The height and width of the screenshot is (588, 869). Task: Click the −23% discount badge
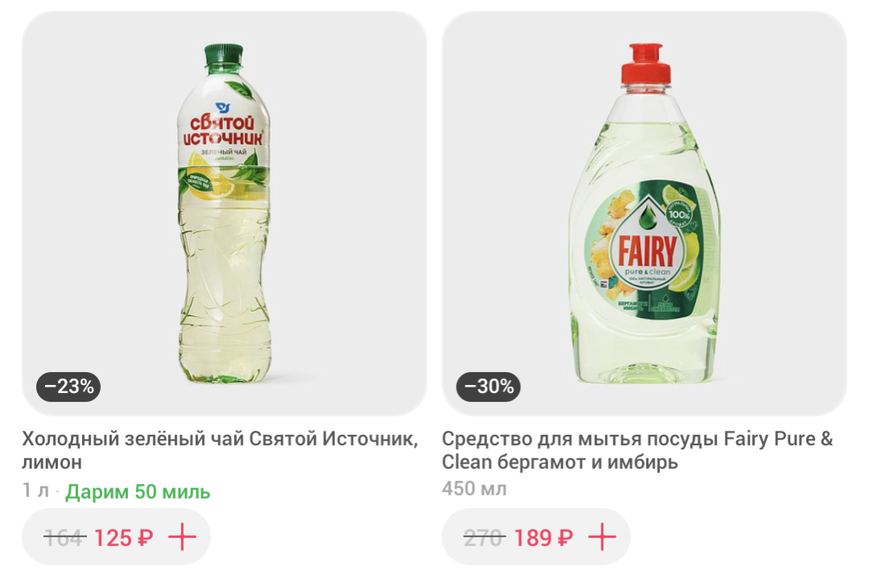pos(68,387)
